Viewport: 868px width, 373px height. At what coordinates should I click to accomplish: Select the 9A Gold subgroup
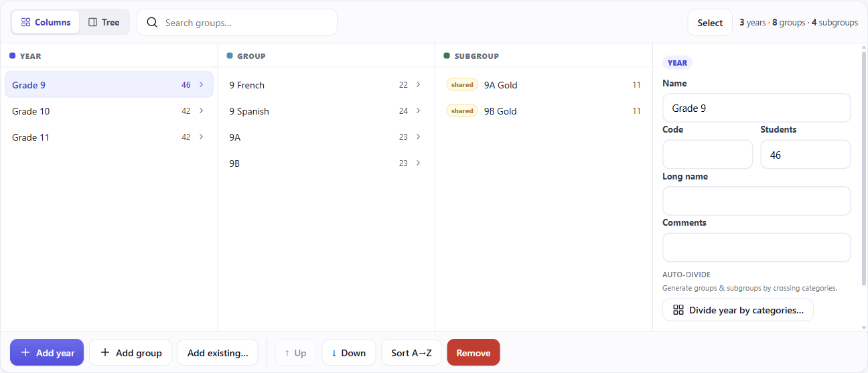(543, 85)
